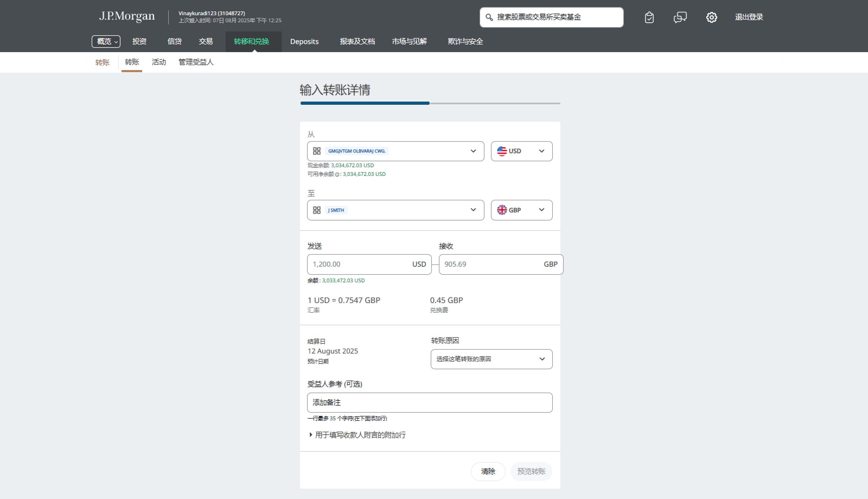868x499 pixels.
Task: Open the 市场与见解 menu
Action: [409, 42]
